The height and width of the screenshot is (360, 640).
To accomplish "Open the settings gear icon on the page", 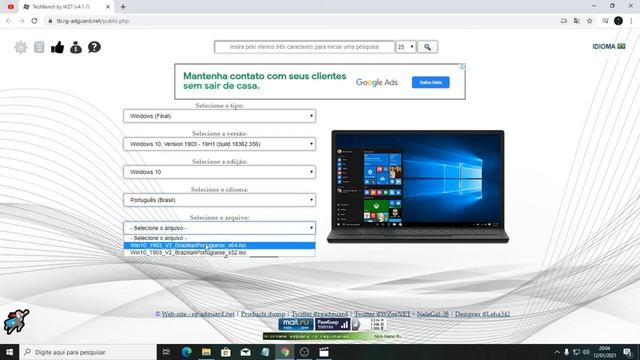I will (x=20, y=47).
